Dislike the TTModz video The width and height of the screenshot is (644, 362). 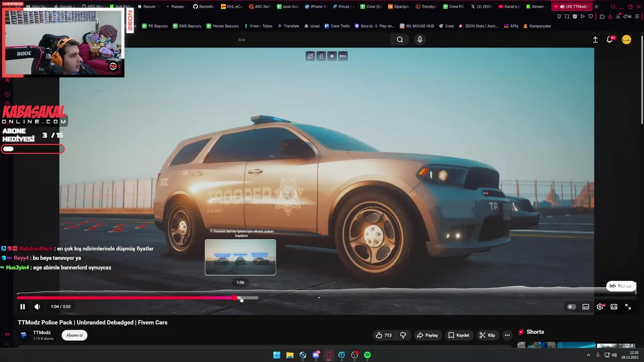(403, 335)
